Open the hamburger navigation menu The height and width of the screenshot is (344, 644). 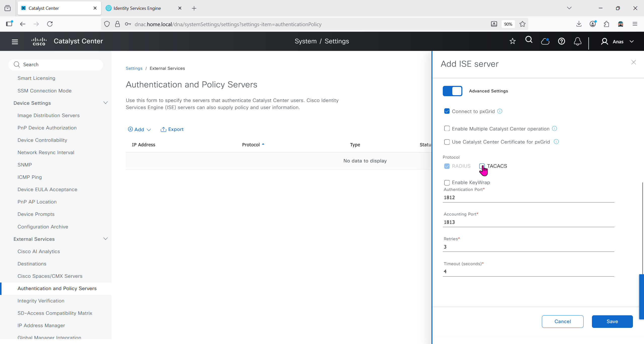pos(15,42)
